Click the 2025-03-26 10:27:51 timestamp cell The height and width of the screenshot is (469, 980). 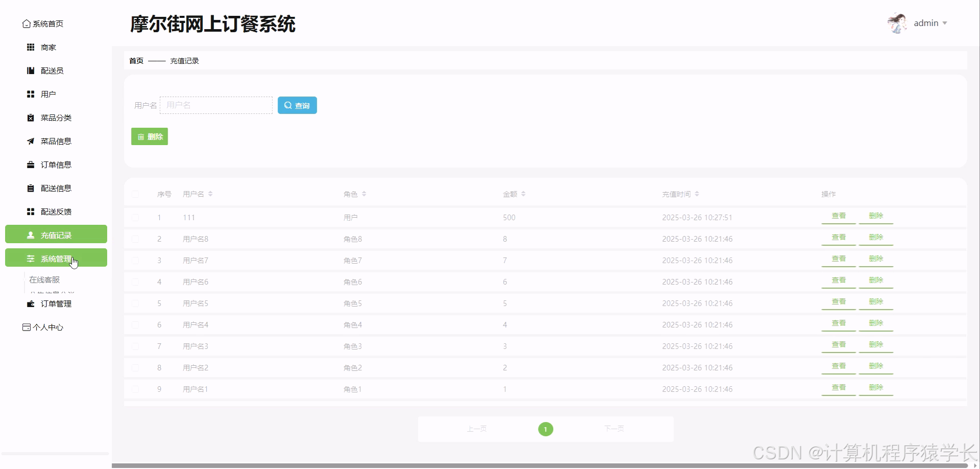697,218
